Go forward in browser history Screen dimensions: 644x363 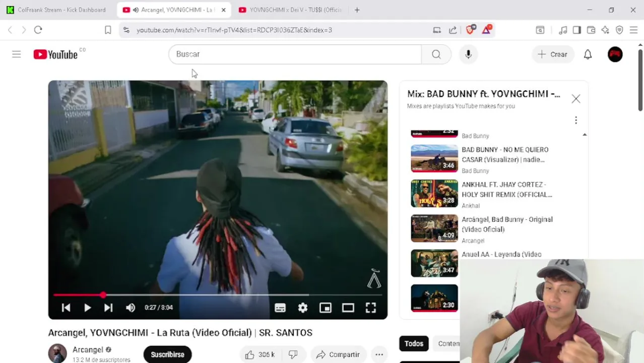pos(24,30)
